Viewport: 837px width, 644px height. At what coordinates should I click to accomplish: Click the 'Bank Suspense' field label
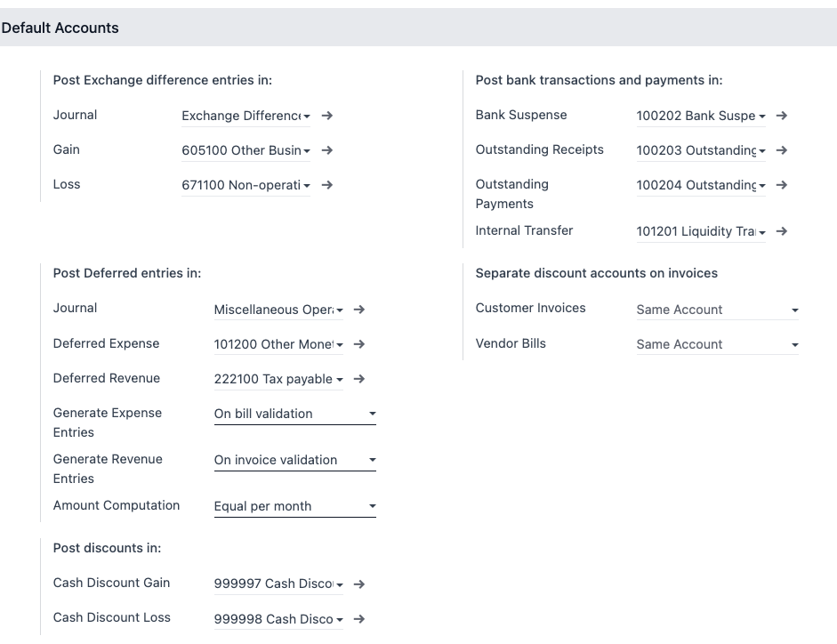pyautogui.click(x=521, y=115)
